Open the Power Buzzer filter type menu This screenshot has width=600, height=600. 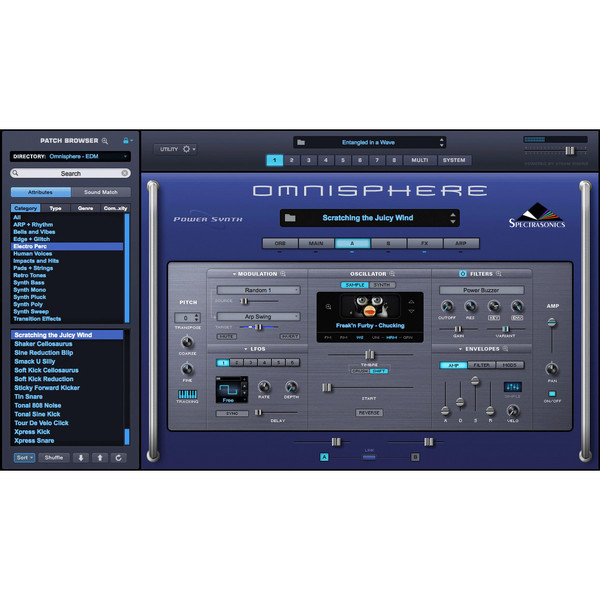pyautogui.click(x=481, y=290)
